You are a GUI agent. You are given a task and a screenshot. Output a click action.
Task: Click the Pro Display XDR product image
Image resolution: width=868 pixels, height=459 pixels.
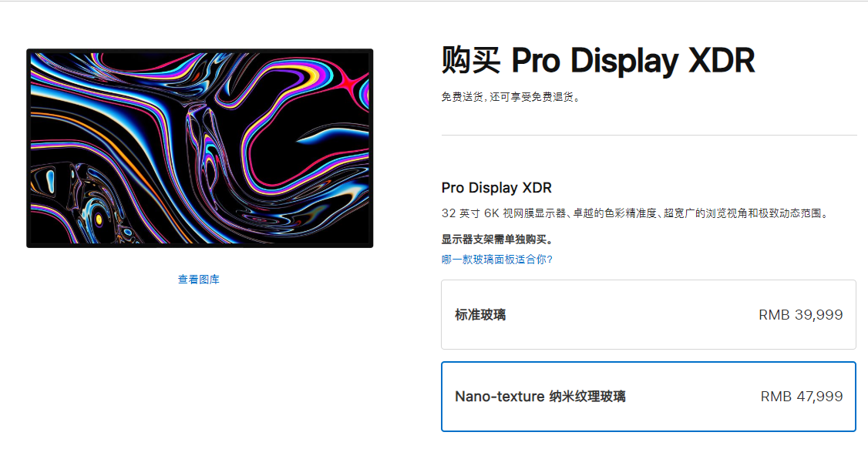coord(200,149)
